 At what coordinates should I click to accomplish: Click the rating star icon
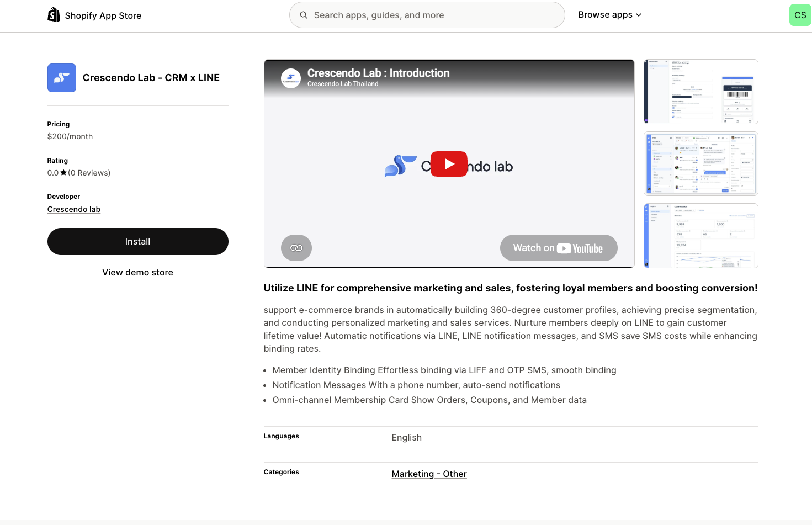click(63, 173)
